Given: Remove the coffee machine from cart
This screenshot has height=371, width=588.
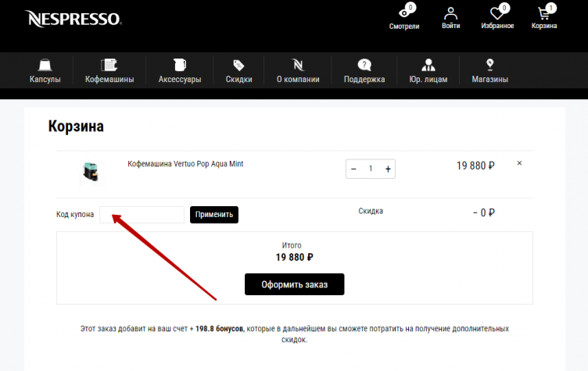Looking at the screenshot, I should 519,163.
